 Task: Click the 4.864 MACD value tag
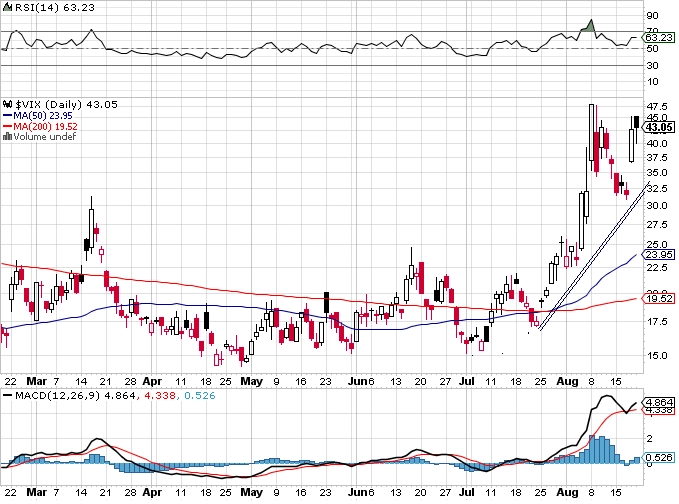click(659, 402)
